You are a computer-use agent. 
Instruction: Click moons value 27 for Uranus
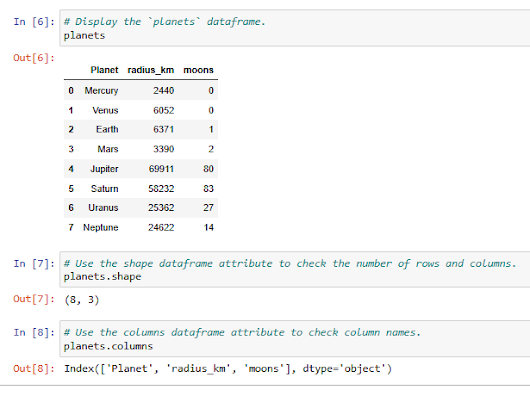click(x=208, y=207)
